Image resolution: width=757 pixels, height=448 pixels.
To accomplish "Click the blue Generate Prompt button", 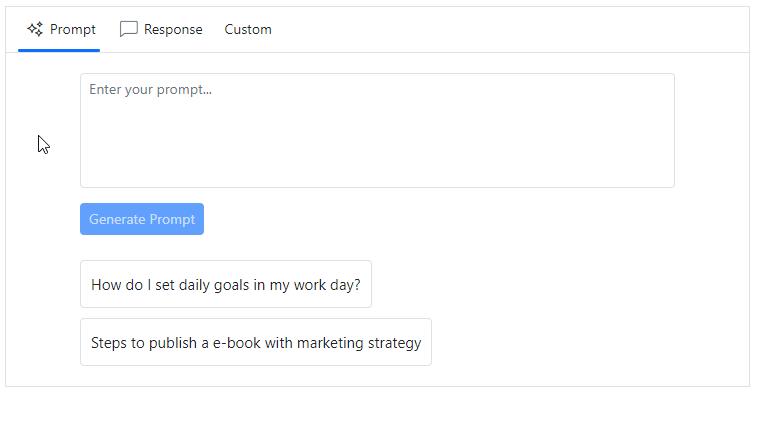I will click(x=142, y=219).
